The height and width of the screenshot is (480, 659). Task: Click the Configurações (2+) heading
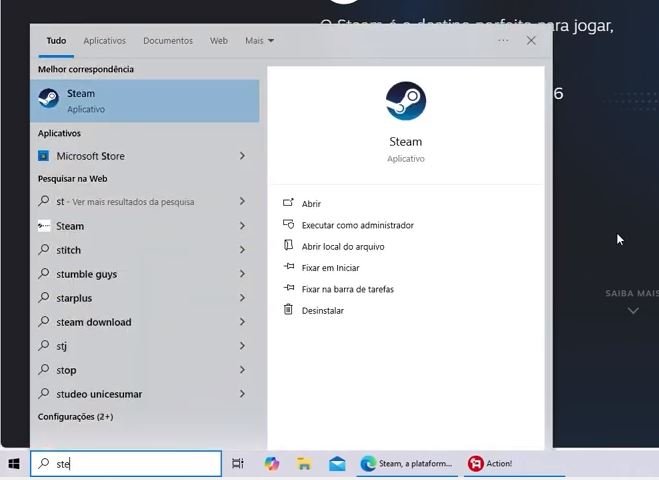point(76,417)
